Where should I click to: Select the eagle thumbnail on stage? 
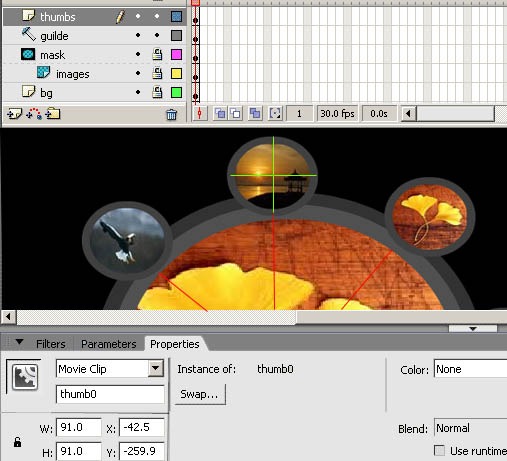tap(127, 241)
